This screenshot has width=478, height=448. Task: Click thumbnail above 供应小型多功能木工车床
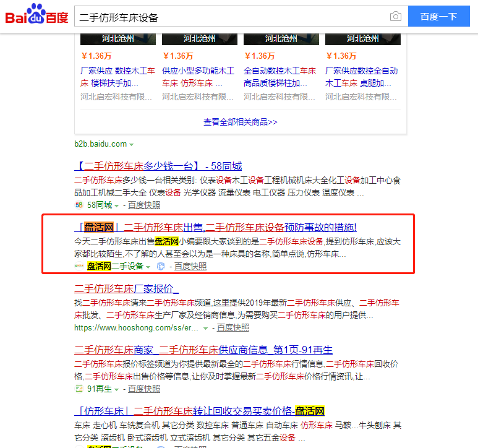pos(200,39)
